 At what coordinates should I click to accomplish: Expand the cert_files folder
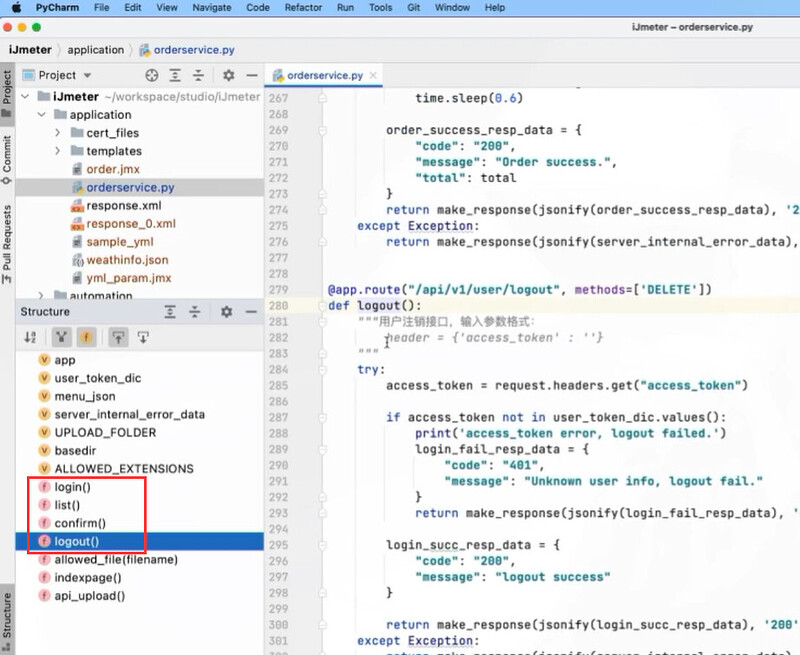pos(58,133)
